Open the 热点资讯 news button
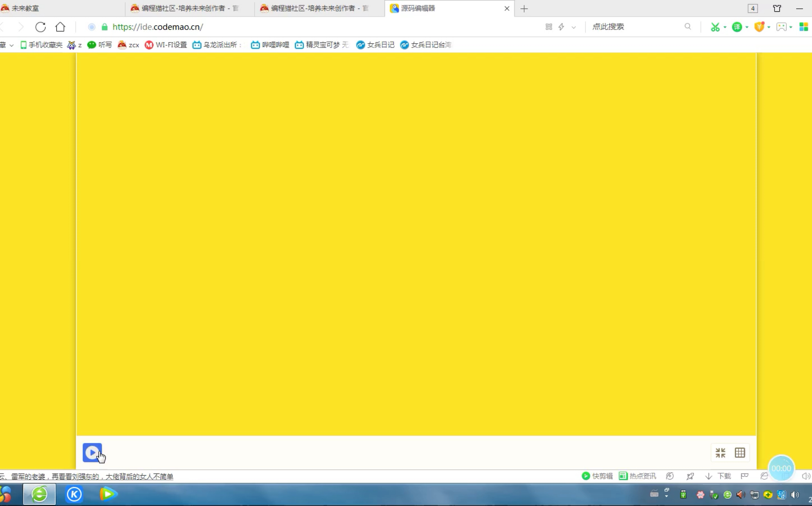This screenshot has height=506, width=812. [x=638, y=476]
